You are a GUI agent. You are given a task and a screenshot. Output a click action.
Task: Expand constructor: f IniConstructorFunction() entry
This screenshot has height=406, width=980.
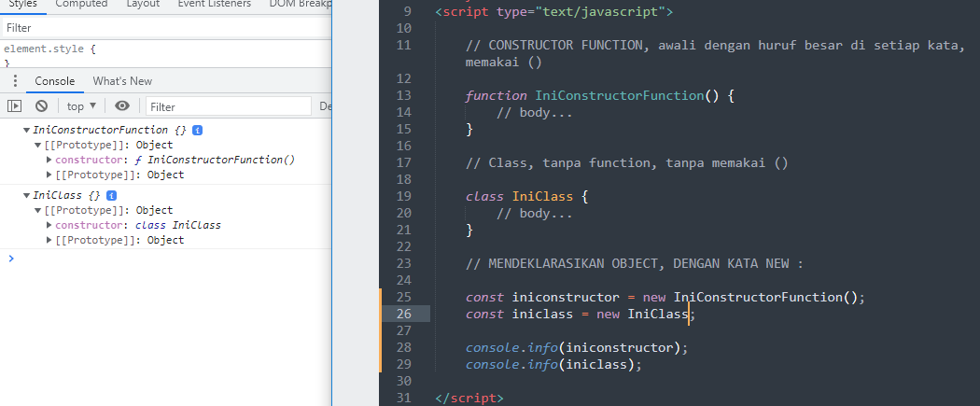point(49,160)
